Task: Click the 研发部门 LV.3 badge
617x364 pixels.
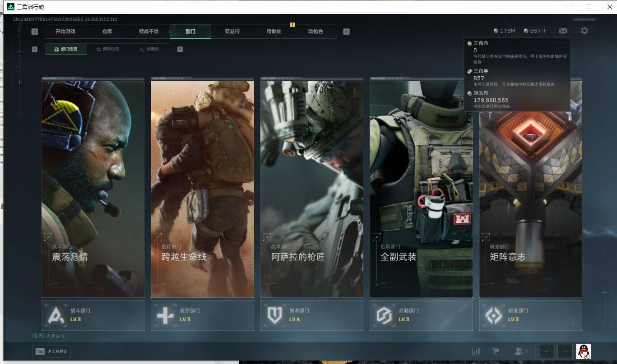Action: tap(530, 315)
